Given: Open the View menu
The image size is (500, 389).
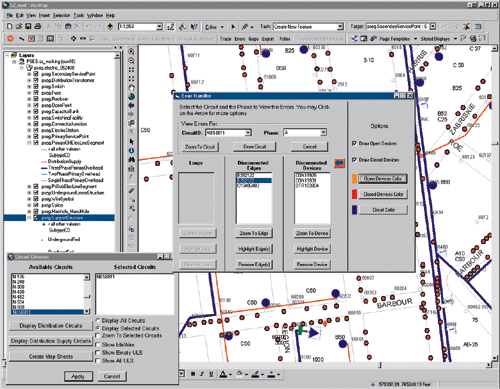Looking at the screenshot, I should [x=31, y=15].
